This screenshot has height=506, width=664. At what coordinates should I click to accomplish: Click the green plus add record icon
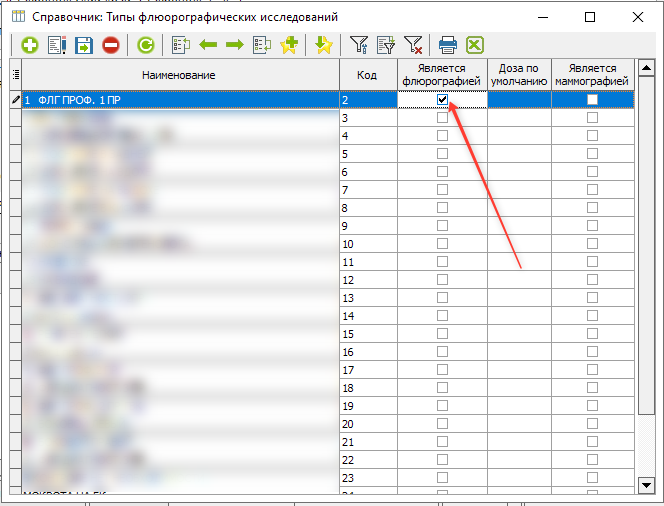pos(30,45)
